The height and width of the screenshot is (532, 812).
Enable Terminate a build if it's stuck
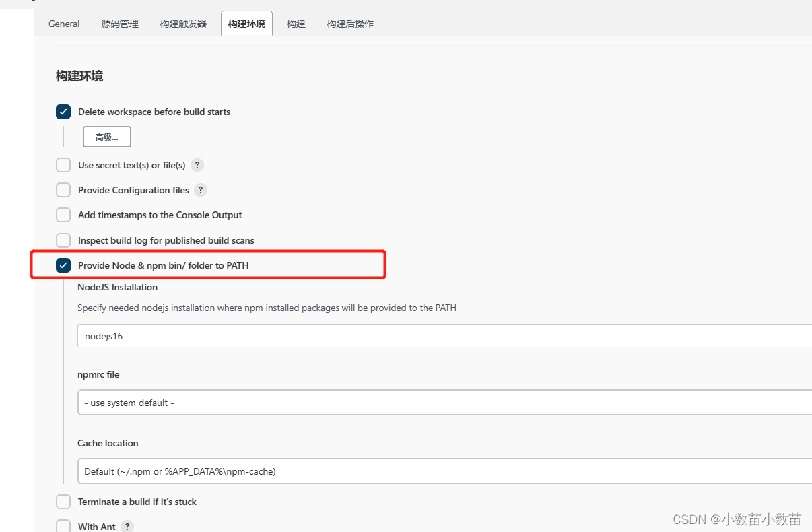(63, 502)
